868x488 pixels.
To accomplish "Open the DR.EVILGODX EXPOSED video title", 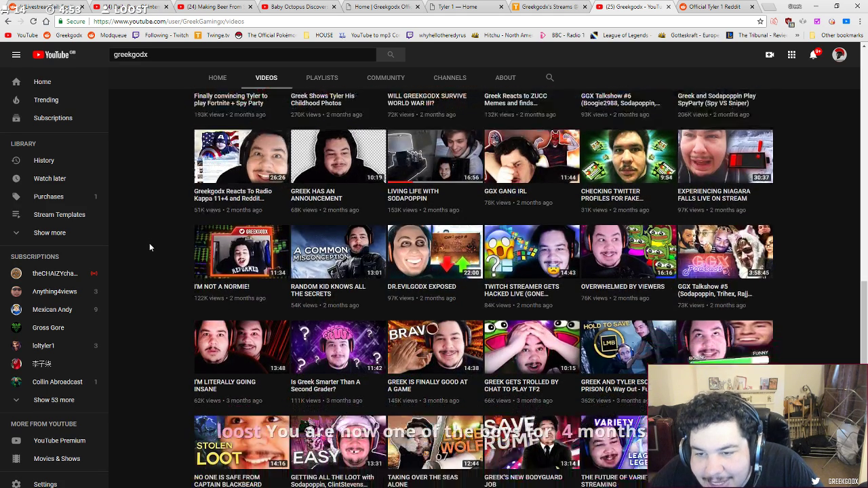I will click(x=422, y=287).
